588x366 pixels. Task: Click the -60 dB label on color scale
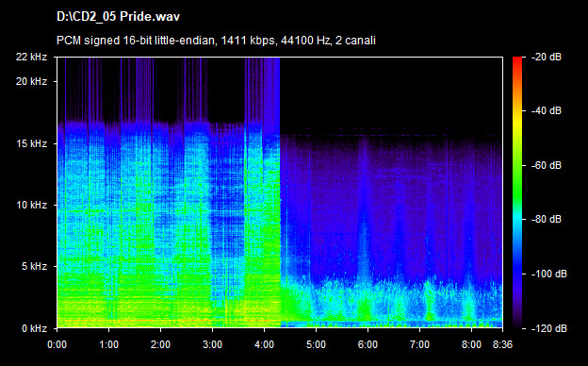546,165
